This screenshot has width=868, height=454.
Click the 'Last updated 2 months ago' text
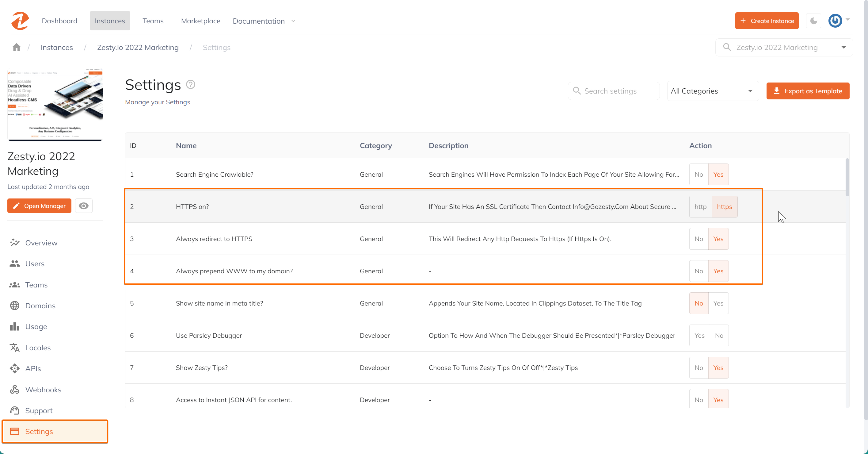(x=48, y=187)
